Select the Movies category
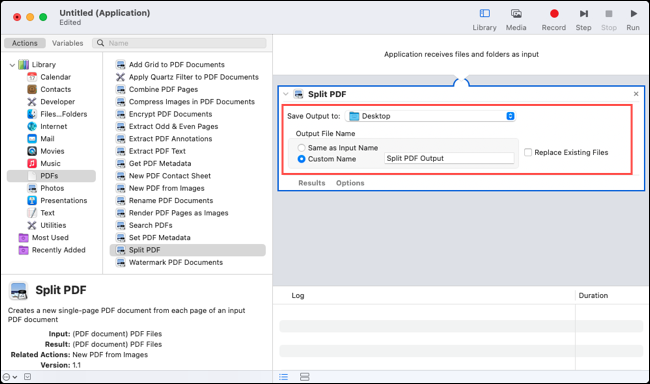Viewport: 650px width, 384px height. coord(52,151)
